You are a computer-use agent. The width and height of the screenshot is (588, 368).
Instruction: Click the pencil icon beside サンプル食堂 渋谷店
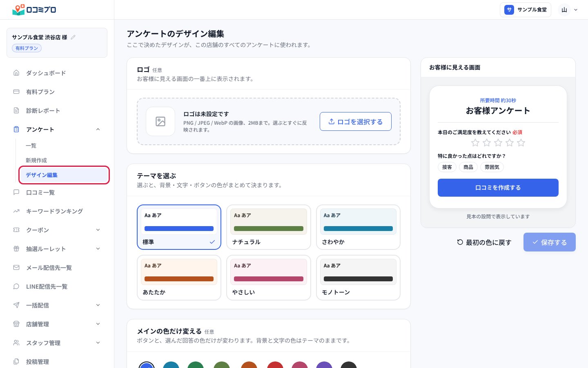tap(73, 37)
